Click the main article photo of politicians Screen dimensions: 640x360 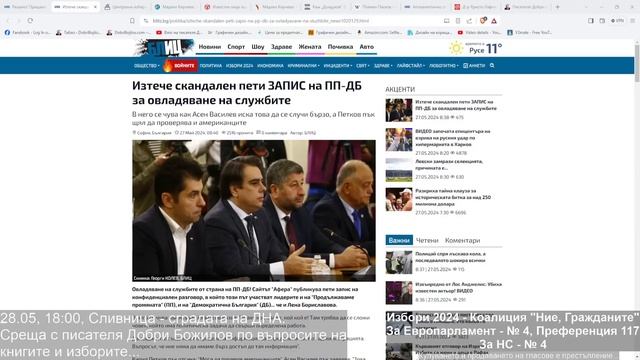(x=253, y=211)
